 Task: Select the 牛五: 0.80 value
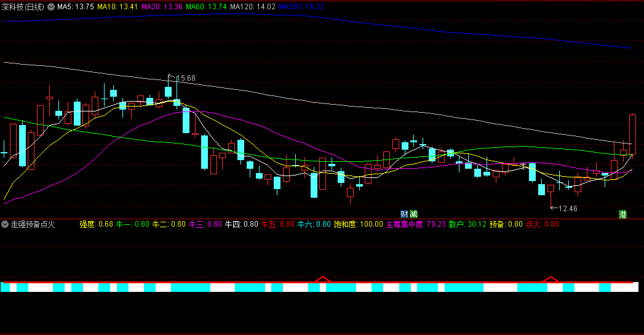pos(277,224)
